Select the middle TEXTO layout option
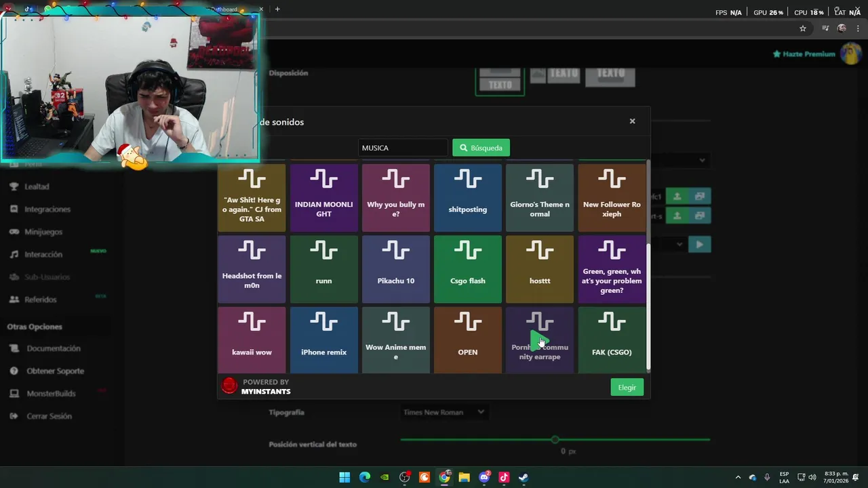 click(555, 74)
